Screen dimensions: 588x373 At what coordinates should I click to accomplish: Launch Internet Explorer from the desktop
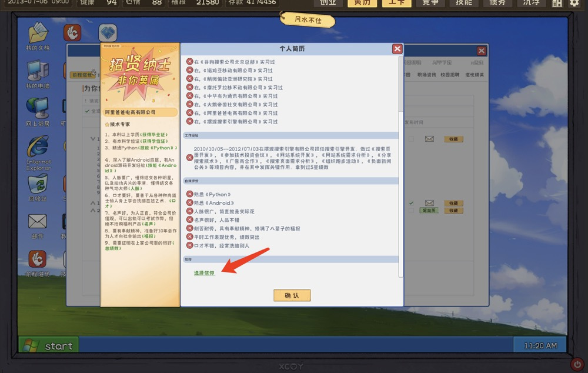click(x=38, y=153)
